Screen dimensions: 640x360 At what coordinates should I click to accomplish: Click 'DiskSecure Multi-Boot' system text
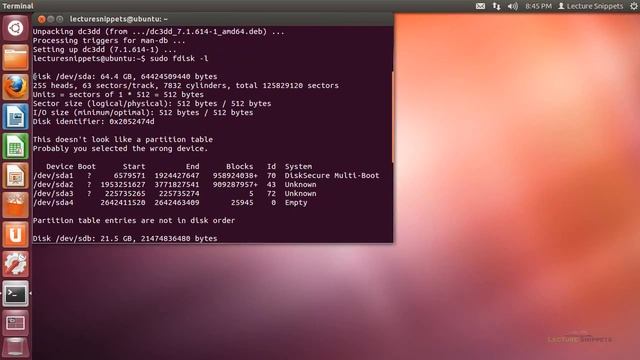(x=332, y=176)
